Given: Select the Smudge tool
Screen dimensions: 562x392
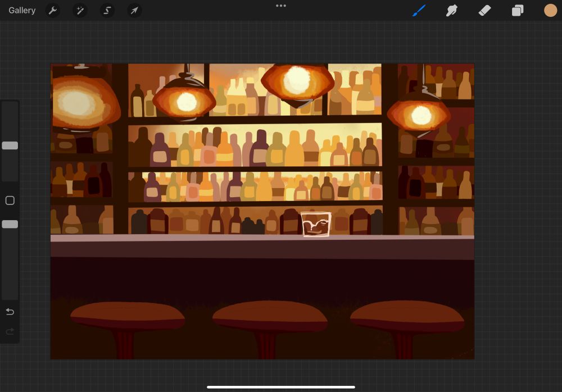Looking at the screenshot, I should 452,11.
